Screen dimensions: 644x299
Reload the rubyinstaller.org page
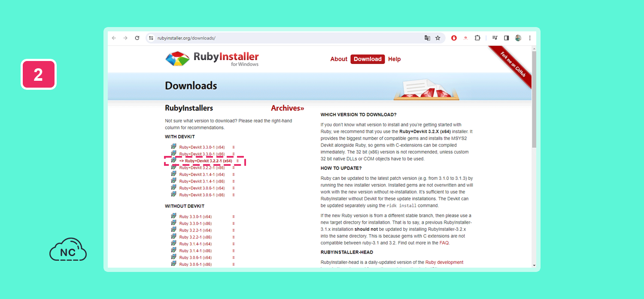[x=137, y=38]
